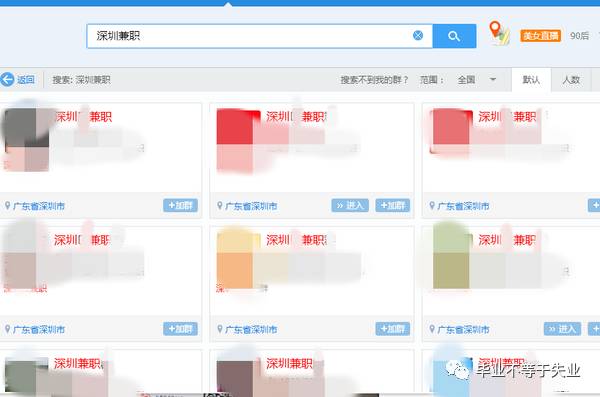This screenshot has height=397, width=600.
Task: Click 广东省深圳市 location on the dark gray avatar card
Action: point(39,206)
